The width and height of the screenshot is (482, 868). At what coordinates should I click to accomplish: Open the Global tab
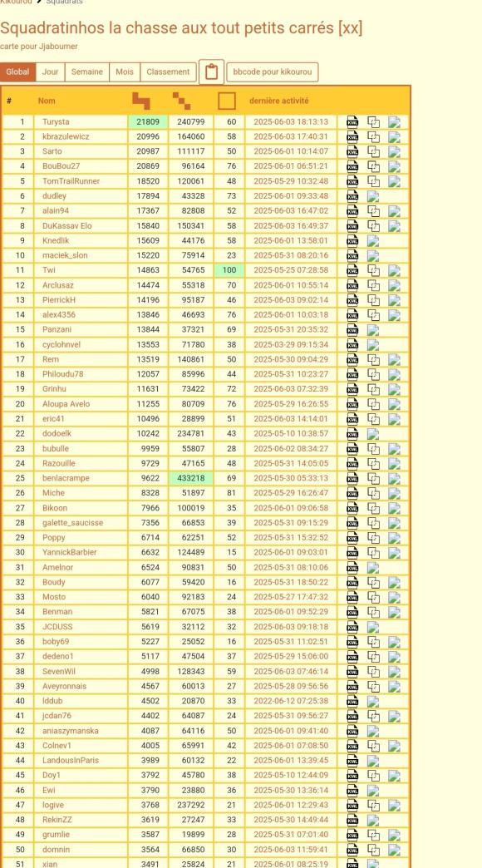[x=17, y=72]
